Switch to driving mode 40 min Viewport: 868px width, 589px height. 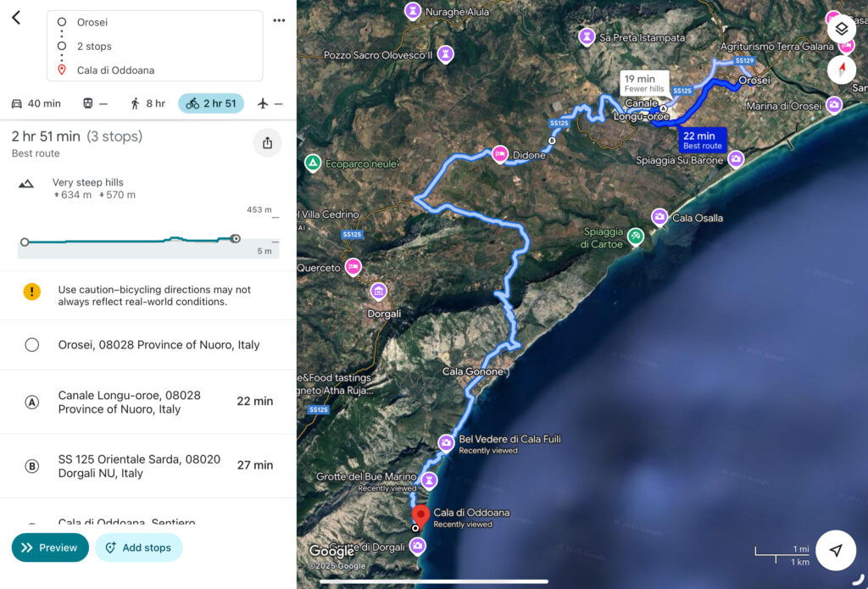click(x=36, y=103)
